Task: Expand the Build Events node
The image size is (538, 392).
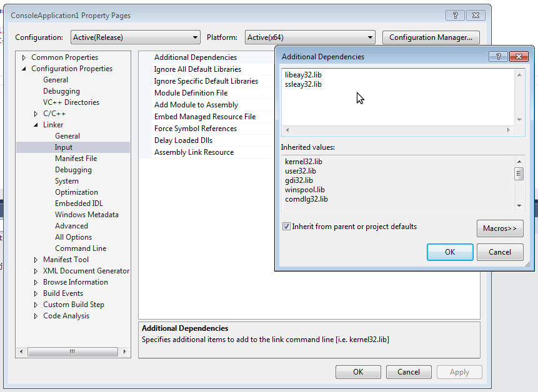Action: (36, 293)
